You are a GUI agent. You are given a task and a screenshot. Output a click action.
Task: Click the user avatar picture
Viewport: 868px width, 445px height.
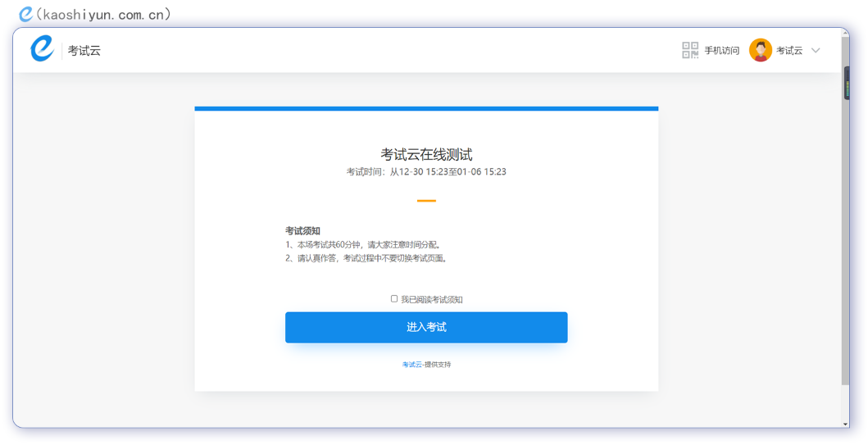pos(760,50)
